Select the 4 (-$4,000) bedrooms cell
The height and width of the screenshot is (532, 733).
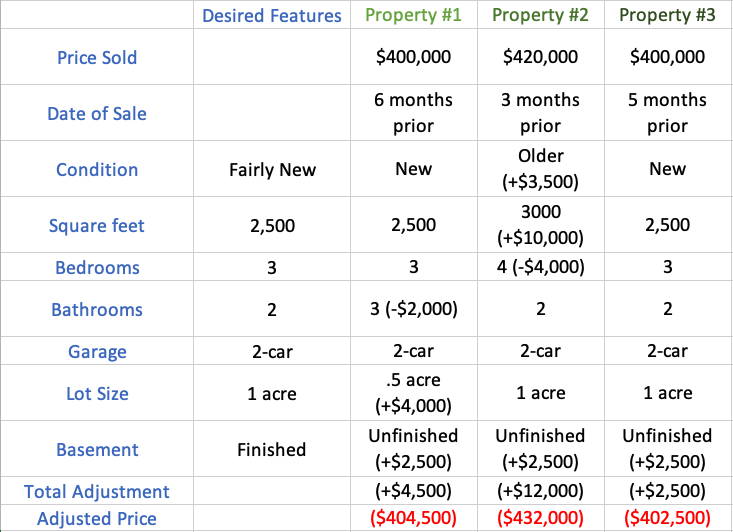pos(541,267)
